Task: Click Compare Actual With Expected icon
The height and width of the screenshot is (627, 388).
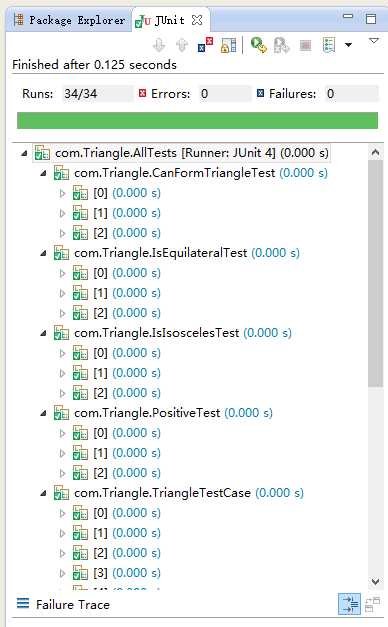Action: pyautogui.click(x=372, y=604)
